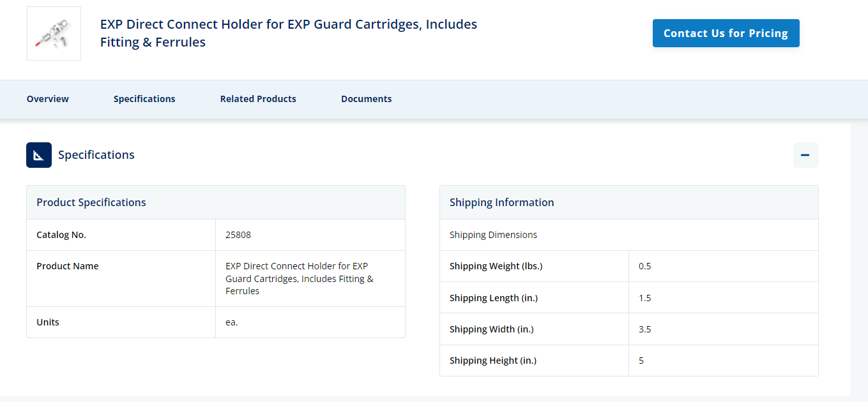Viewport: 868px width, 402px height.
Task: Click the Shipping Information table header
Action: [629, 202]
